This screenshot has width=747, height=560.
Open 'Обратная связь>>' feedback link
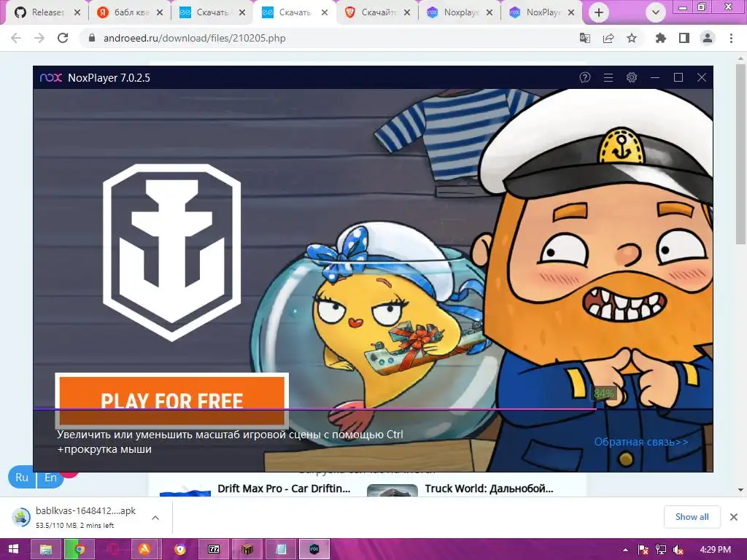click(x=641, y=442)
